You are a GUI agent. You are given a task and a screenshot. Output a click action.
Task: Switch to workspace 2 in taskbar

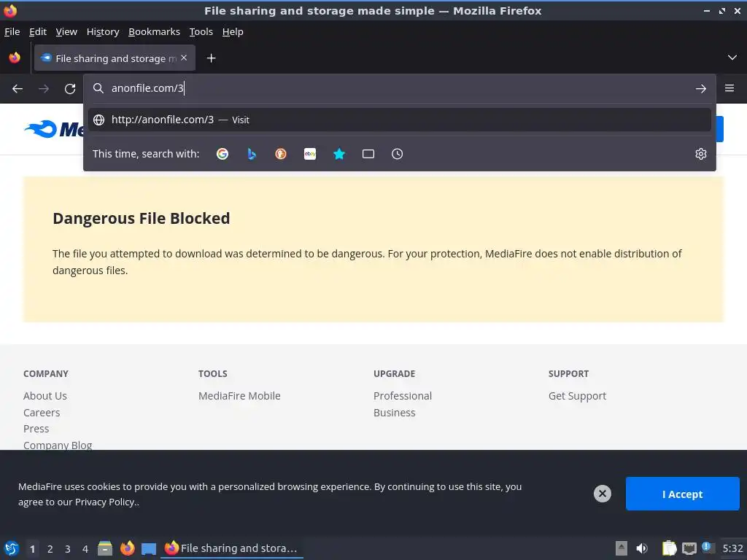pos(50,549)
